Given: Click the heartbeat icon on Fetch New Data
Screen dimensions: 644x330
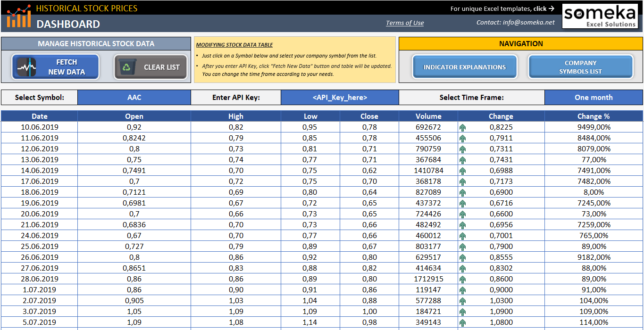Looking at the screenshot, I should (x=27, y=67).
